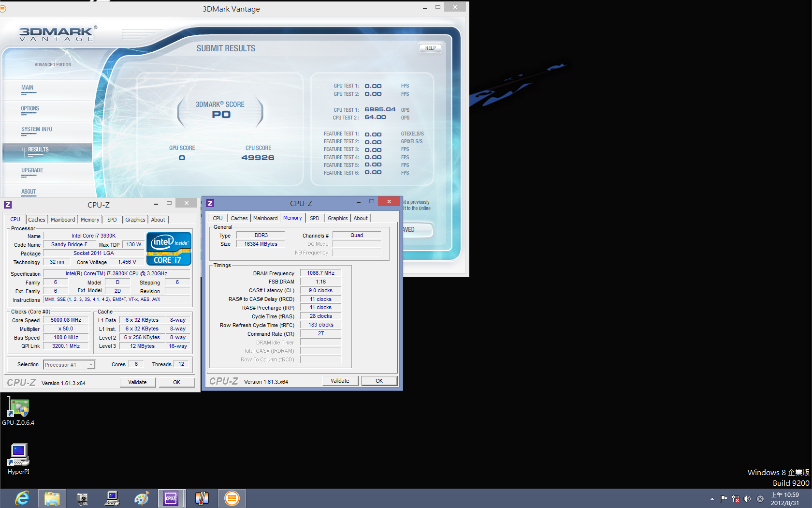Click the HyperPI taskbar icon
This screenshot has width=812, height=508.
click(x=112, y=498)
